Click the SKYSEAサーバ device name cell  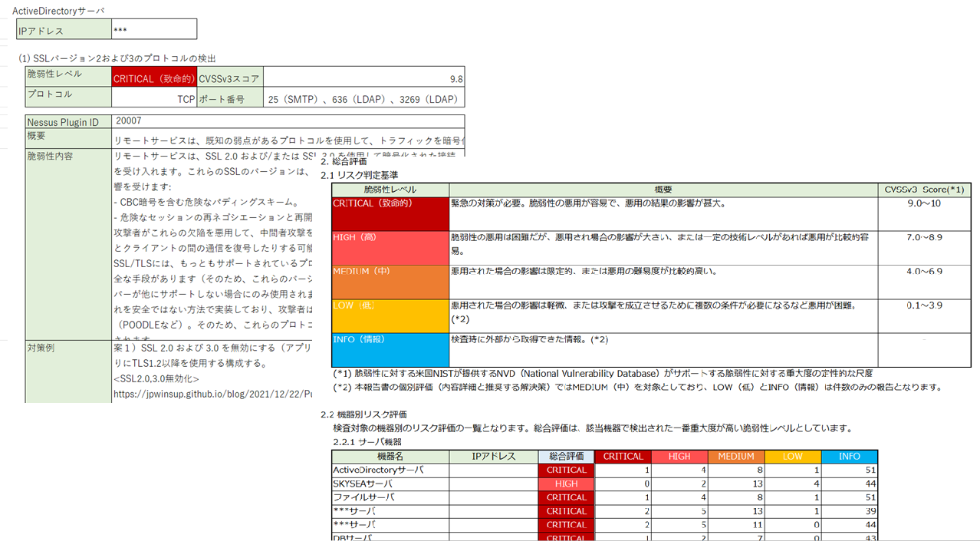(390, 484)
